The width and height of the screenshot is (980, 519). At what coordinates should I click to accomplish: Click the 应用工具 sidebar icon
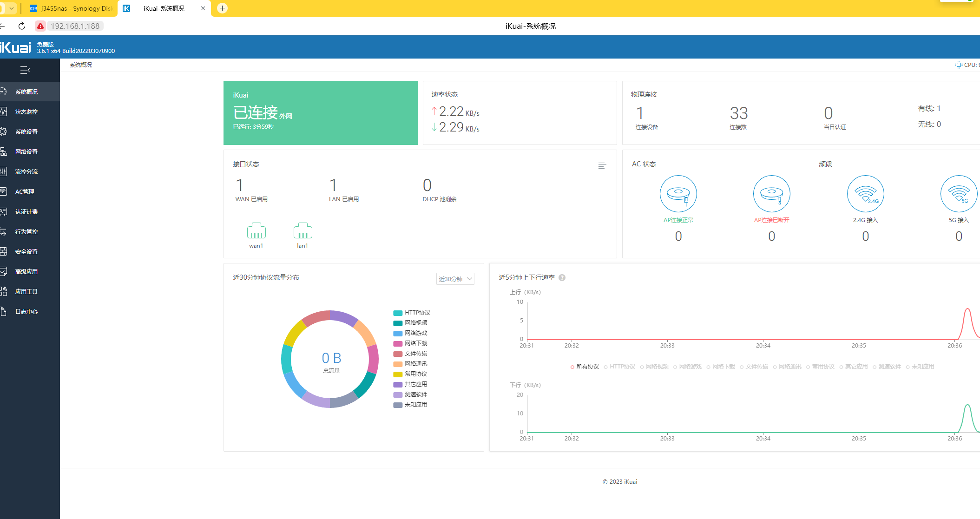pyautogui.click(x=3, y=292)
